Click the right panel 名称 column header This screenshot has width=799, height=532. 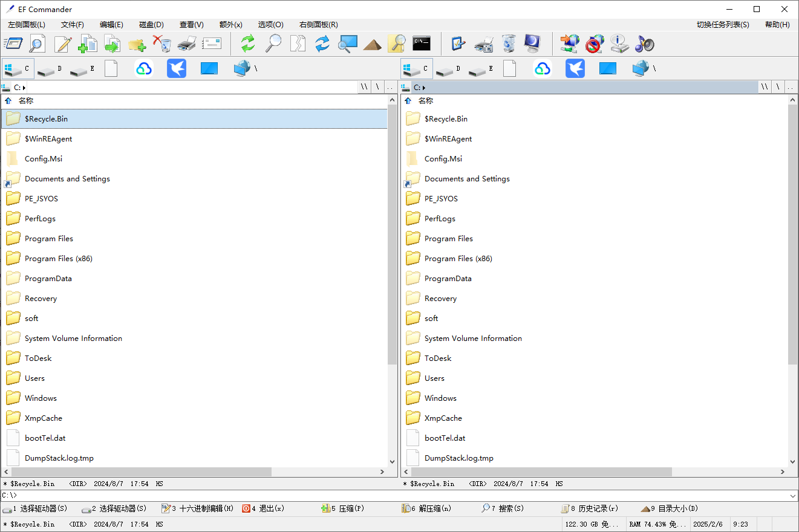(x=426, y=101)
